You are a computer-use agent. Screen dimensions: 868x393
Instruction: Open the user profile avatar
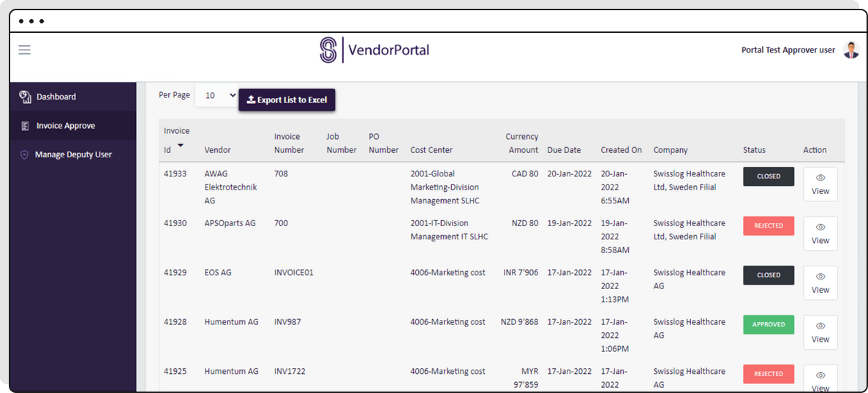[850, 50]
